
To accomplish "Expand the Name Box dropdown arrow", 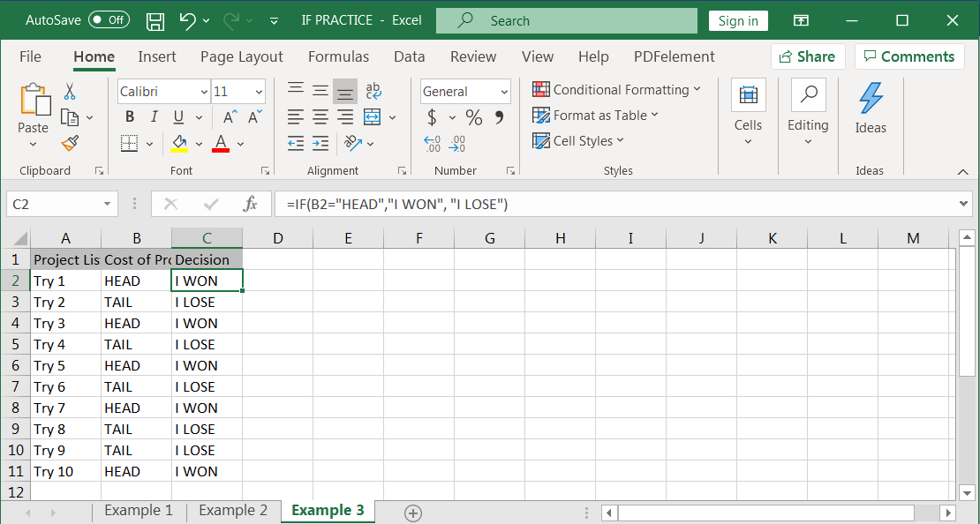I will tap(108, 205).
